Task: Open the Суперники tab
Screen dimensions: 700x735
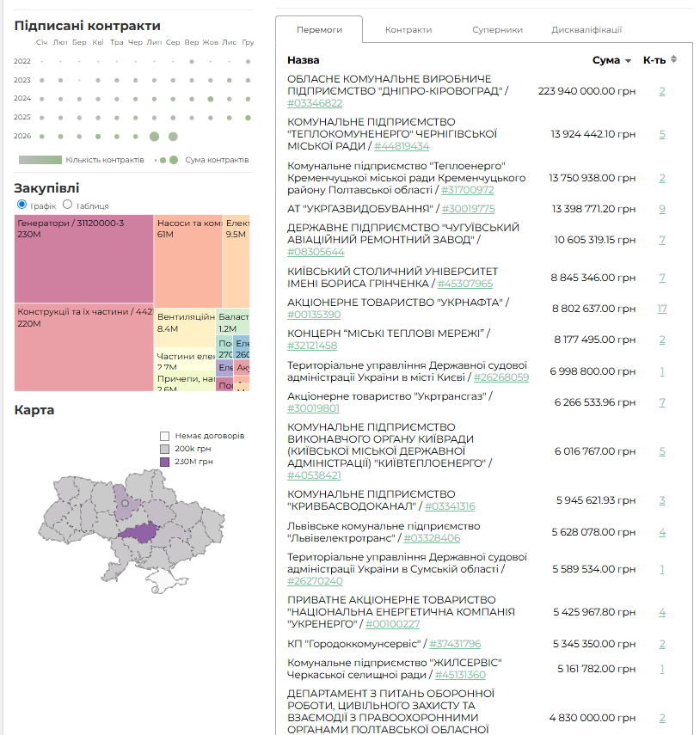Action: tap(497, 29)
